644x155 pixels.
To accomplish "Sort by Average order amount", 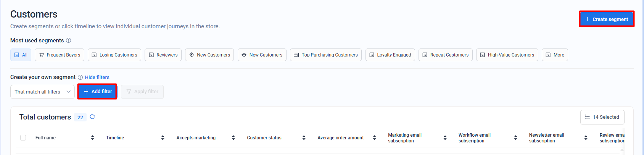I will (x=374, y=138).
